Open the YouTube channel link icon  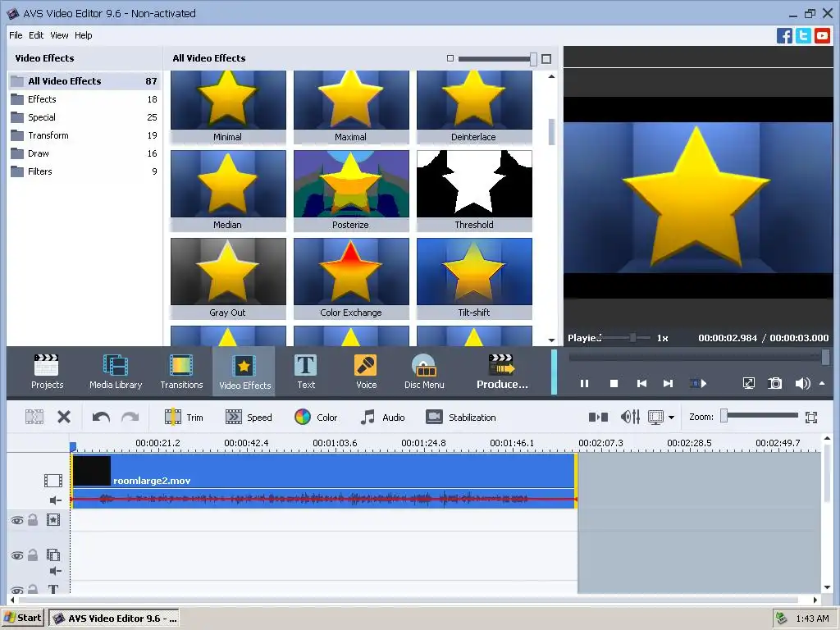[x=822, y=36]
